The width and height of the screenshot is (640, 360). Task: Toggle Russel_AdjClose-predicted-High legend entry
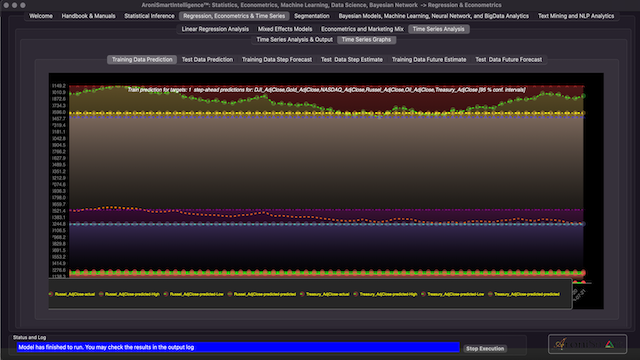click(x=130, y=294)
